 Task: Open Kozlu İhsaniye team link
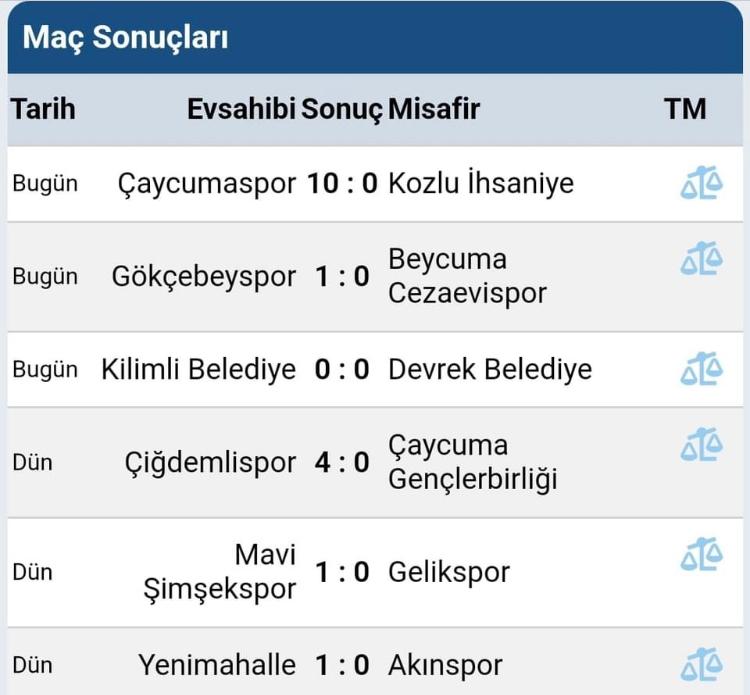[x=481, y=184]
